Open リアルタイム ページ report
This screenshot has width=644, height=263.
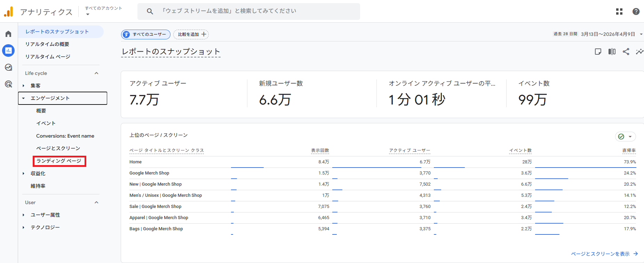(48, 57)
